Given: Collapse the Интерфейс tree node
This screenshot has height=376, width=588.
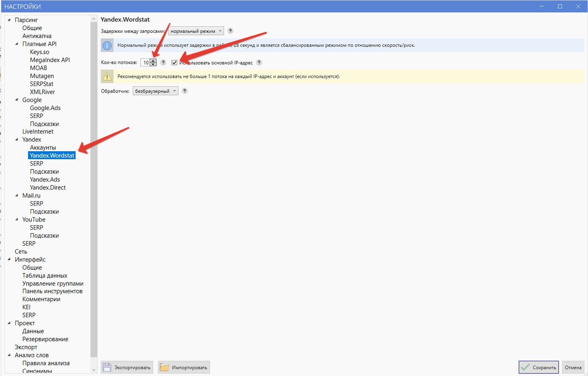Looking at the screenshot, I should [10, 260].
